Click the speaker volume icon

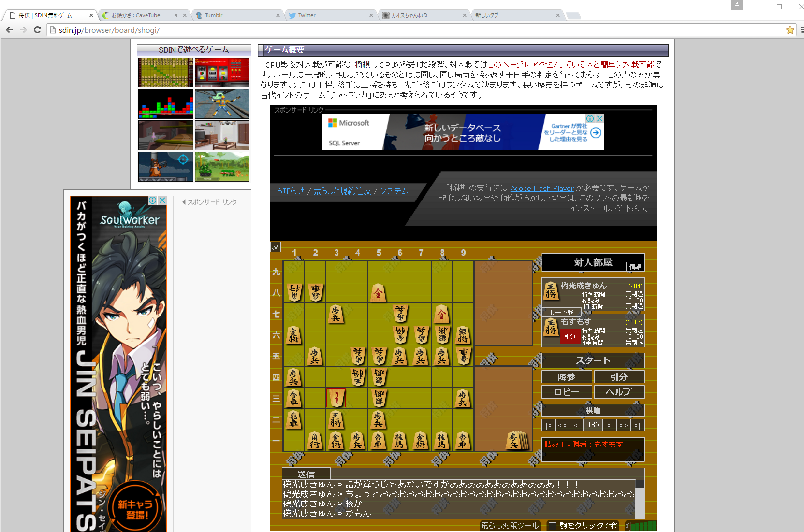click(628, 526)
